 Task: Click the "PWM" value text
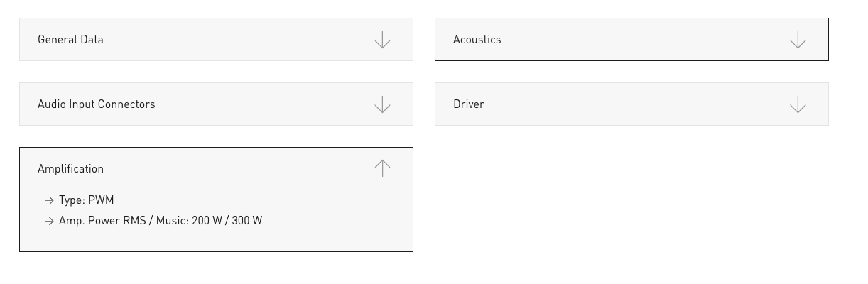(x=101, y=200)
